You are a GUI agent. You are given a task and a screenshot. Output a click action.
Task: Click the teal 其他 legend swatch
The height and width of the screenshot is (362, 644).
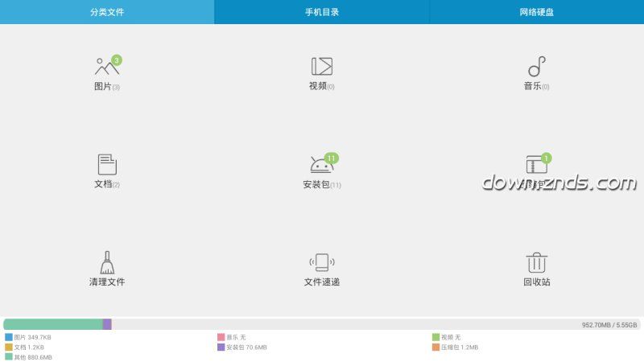pyautogui.click(x=9, y=357)
